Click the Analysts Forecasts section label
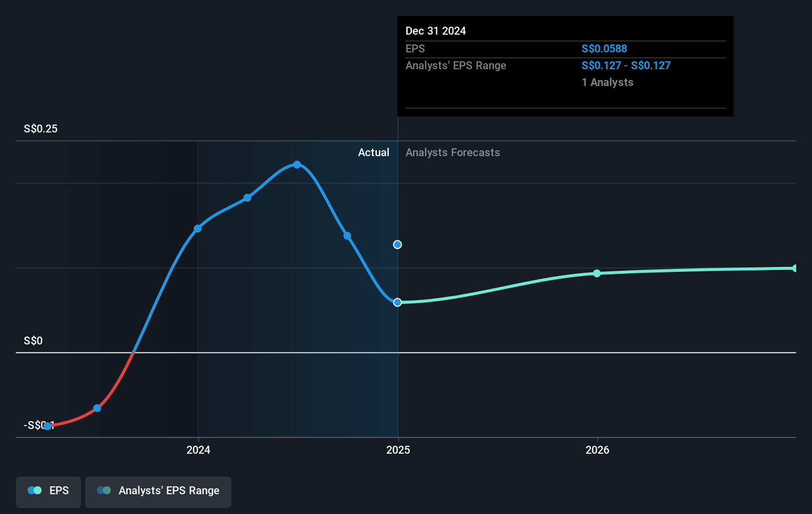The image size is (812, 514). pyautogui.click(x=452, y=152)
